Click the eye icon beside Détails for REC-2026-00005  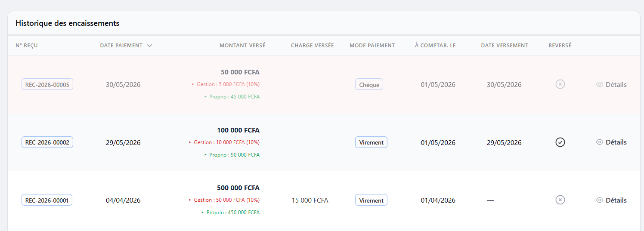(599, 84)
